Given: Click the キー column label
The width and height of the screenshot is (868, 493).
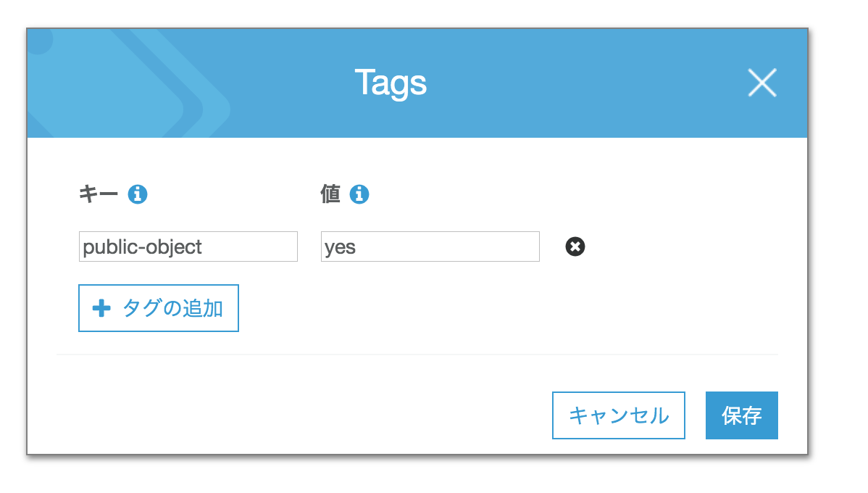Looking at the screenshot, I should pos(98,194).
